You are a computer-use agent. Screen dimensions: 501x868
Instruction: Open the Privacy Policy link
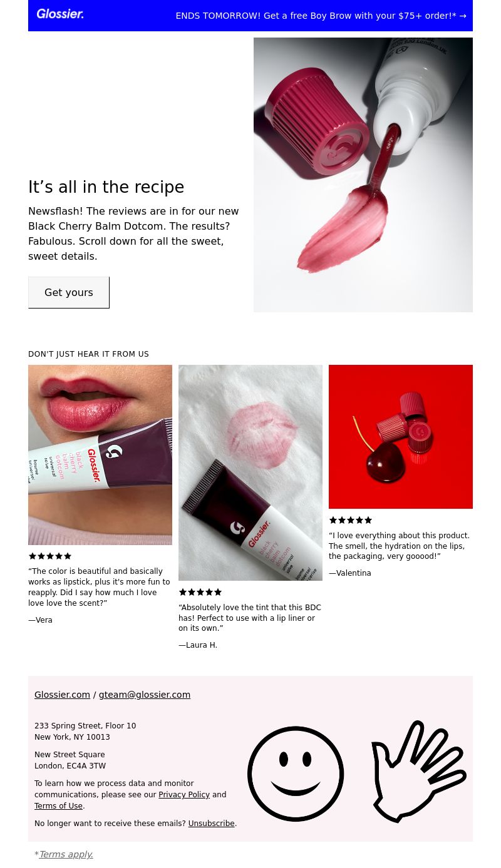coord(184,795)
